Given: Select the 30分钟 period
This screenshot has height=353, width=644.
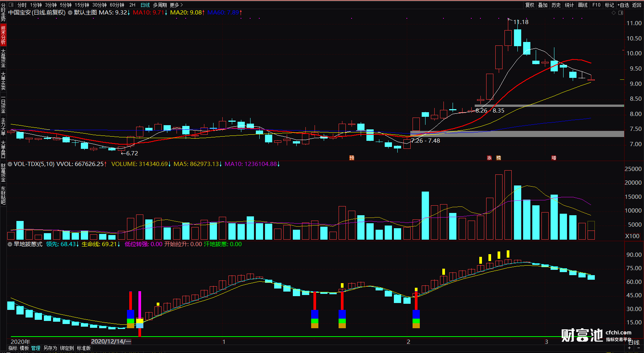Looking at the screenshot, I should click(x=100, y=5).
